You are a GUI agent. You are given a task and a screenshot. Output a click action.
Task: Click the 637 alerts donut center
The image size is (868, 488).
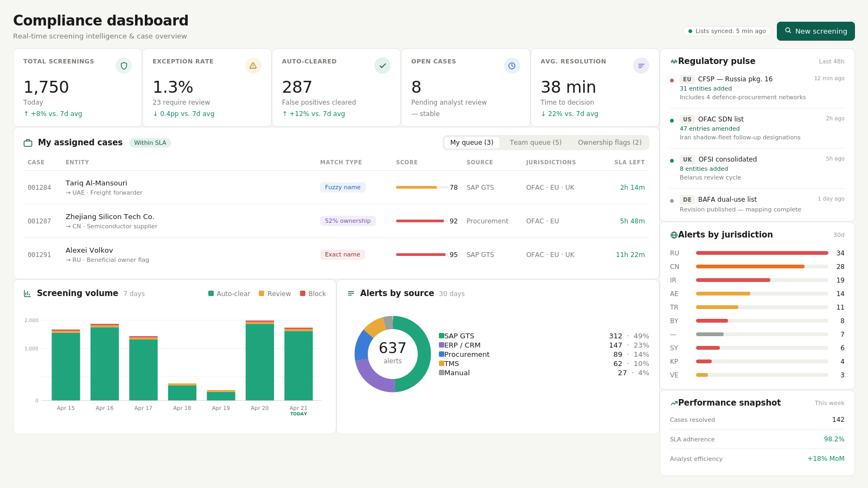(393, 353)
